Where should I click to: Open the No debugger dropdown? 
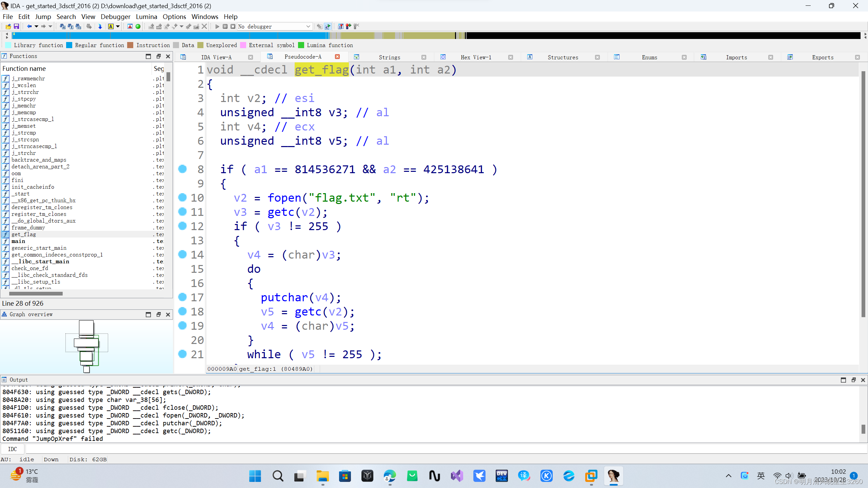308,26
